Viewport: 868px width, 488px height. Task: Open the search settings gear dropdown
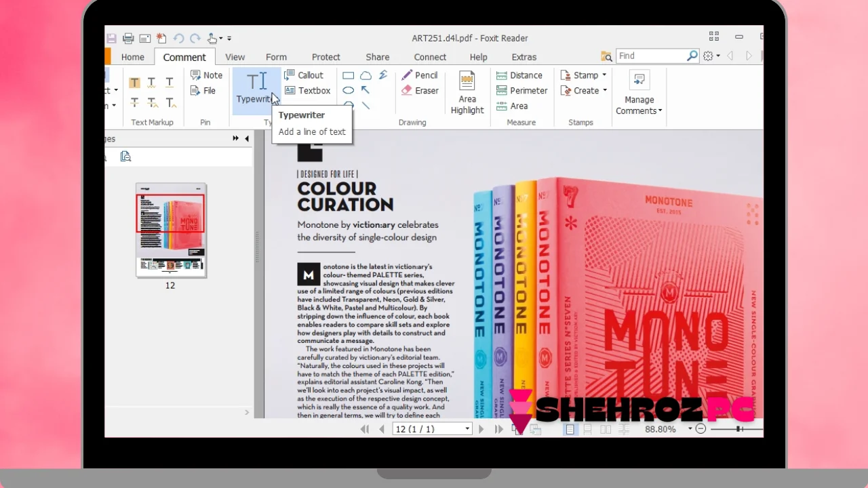pos(711,56)
